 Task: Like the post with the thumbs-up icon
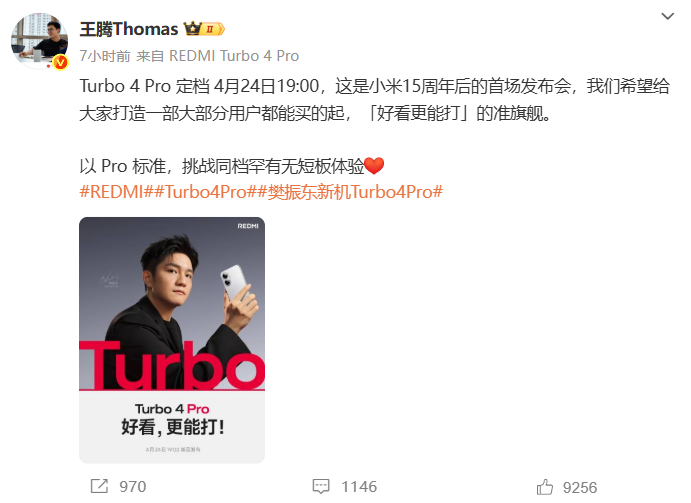coord(545,487)
